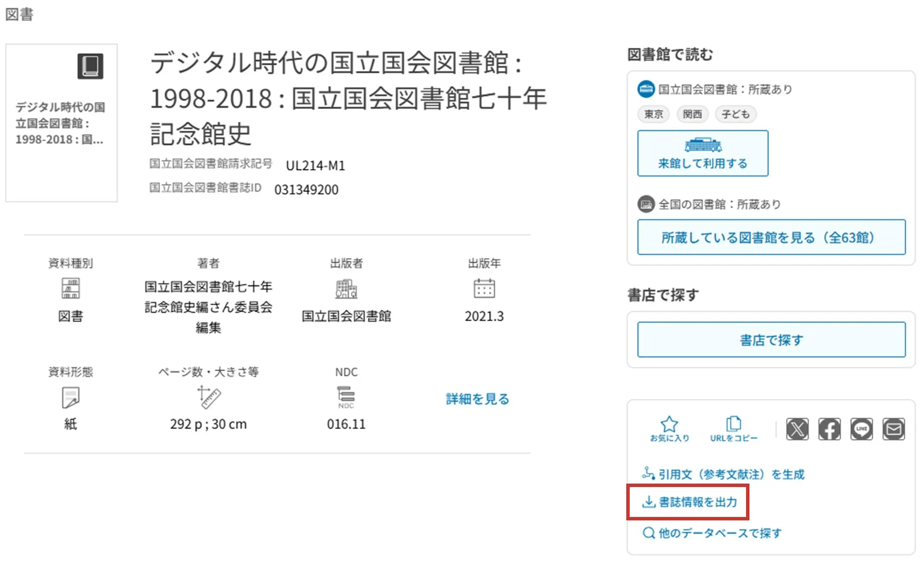
Task: Click the 図書館で読む heading
Action: (670, 54)
